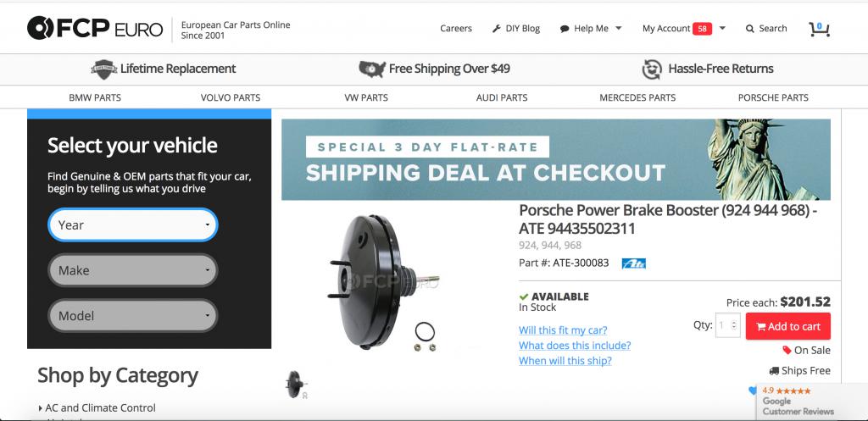Open the BMW PARTS menu
This screenshot has width=868, height=421.
tap(95, 98)
